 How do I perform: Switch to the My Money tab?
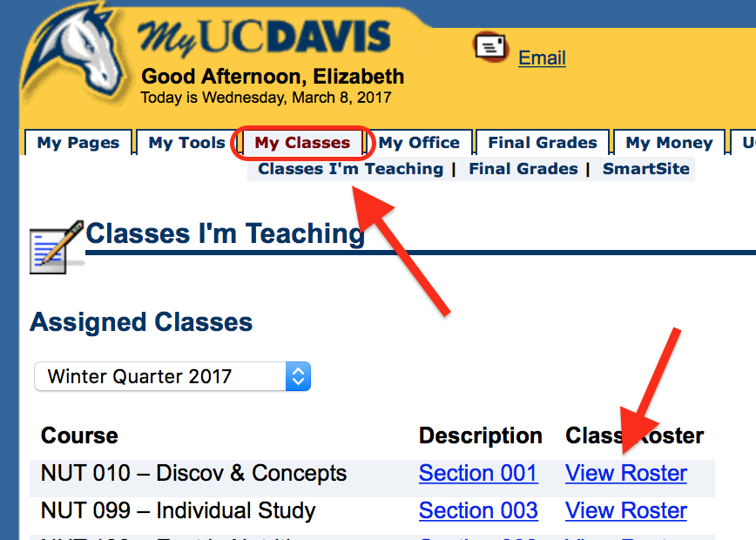669,143
